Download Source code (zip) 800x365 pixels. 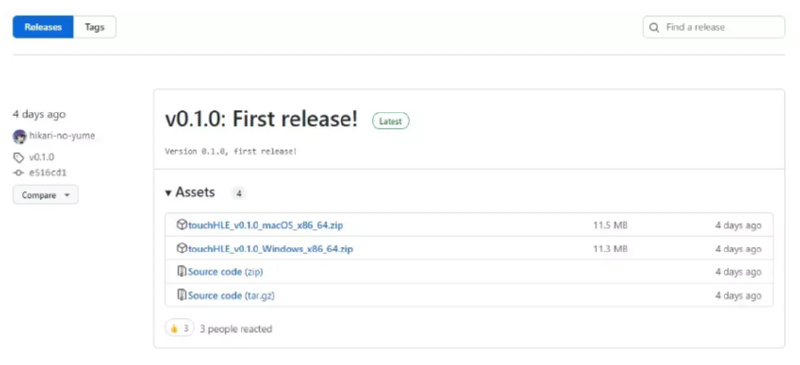(225, 272)
